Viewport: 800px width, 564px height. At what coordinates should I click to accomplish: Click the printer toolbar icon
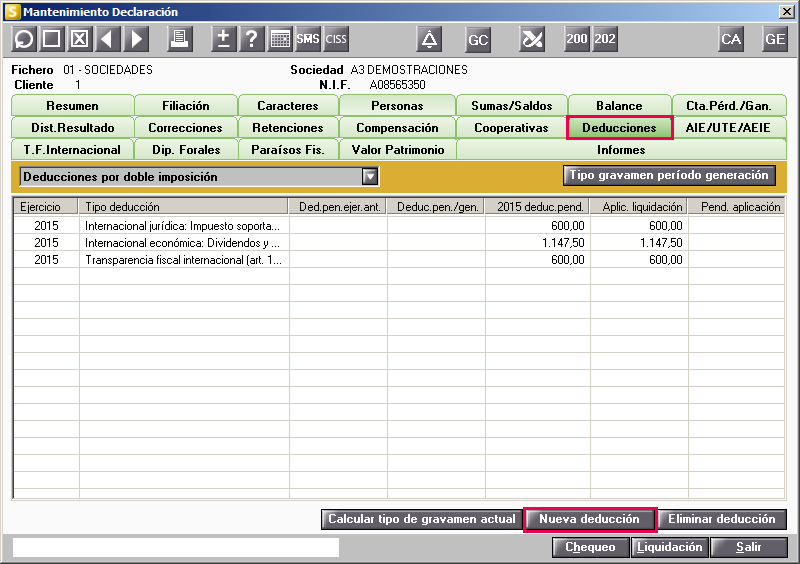[180, 39]
